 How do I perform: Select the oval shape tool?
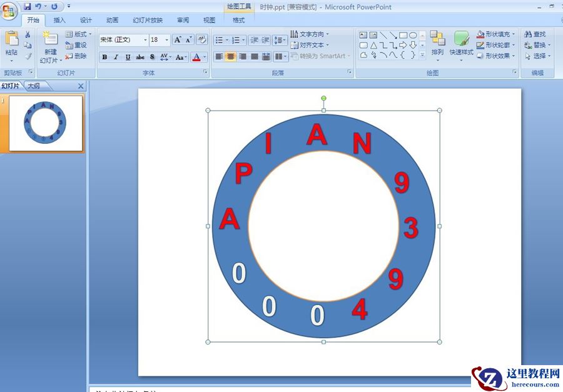(x=413, y=35)
